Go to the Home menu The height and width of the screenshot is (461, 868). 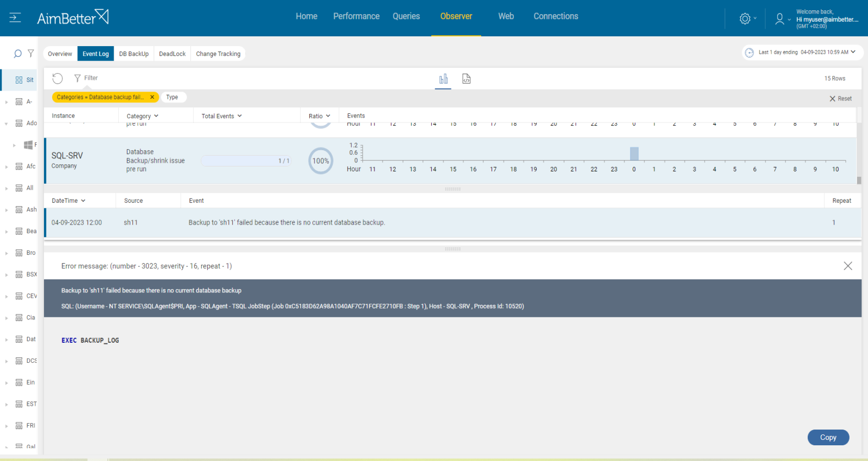(x=307, y=16)
